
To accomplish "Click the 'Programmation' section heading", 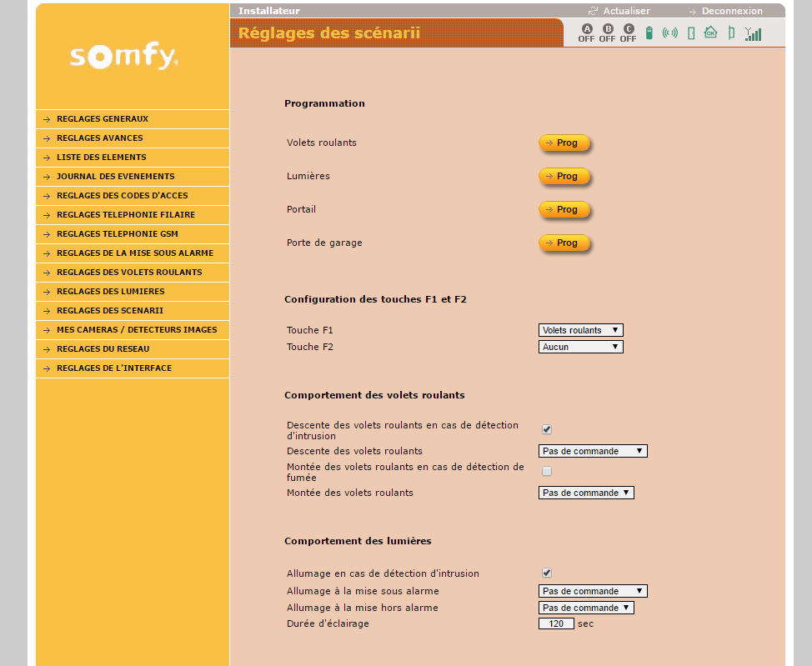I will click(324, 103).
